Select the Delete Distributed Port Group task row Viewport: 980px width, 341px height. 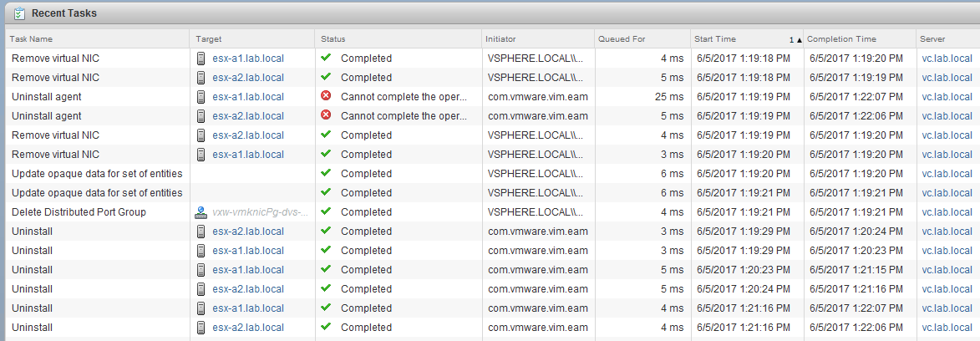[79, 212]
